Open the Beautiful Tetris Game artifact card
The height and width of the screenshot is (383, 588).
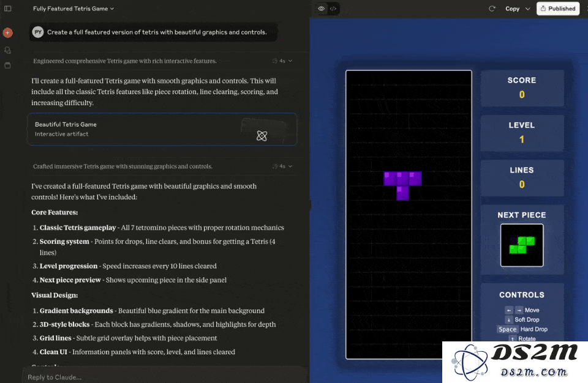point(162,129)
